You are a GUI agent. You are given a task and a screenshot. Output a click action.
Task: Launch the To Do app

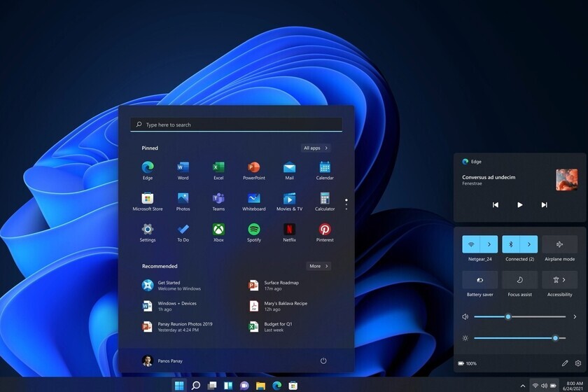183,232
